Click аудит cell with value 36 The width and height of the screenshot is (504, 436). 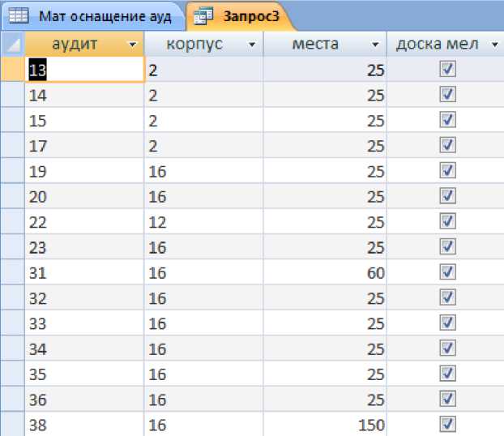click(84, 400)
